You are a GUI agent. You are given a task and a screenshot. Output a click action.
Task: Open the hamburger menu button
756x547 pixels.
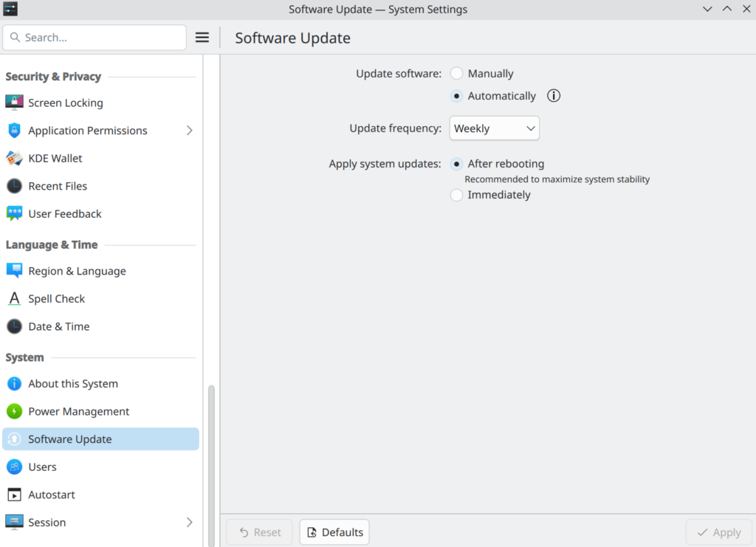tap(202, 38)
